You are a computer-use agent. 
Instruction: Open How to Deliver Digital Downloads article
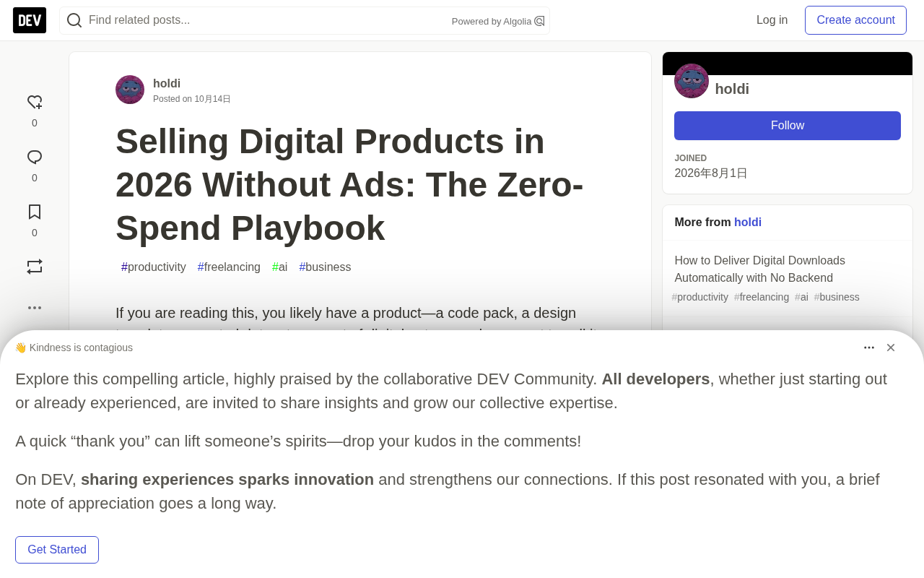coord(760,269)
